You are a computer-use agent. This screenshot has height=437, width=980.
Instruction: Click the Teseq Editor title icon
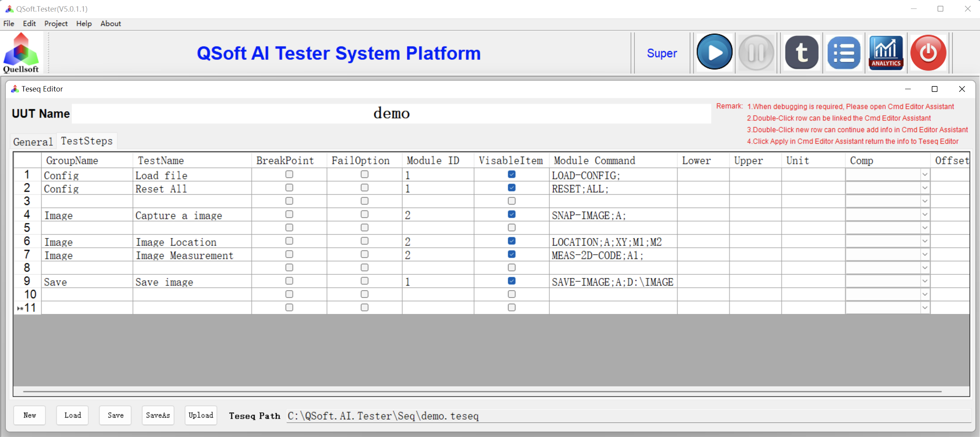(x=15, y=89)
